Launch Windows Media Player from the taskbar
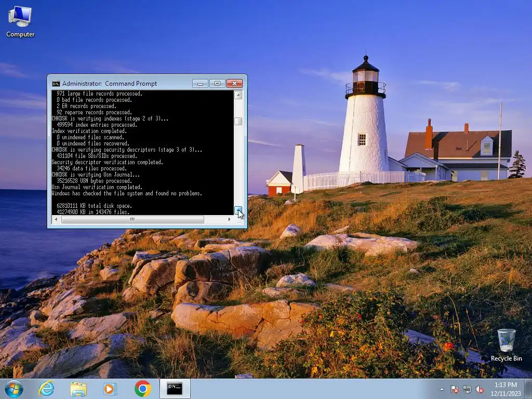Viewport: 532px width, 399px height. 110,389
